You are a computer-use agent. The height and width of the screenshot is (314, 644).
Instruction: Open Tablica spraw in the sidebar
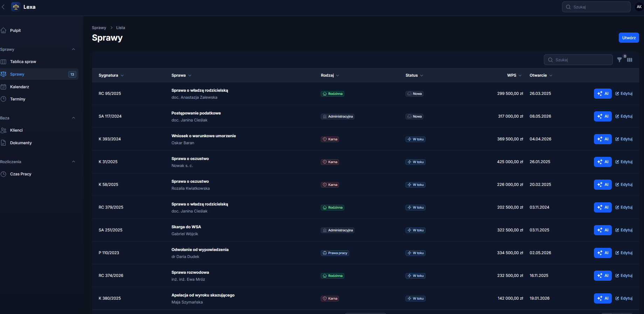[x=39, y=62]
